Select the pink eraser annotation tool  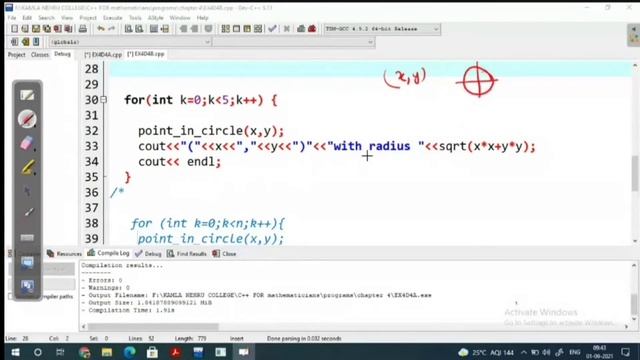tap(27, 143)
